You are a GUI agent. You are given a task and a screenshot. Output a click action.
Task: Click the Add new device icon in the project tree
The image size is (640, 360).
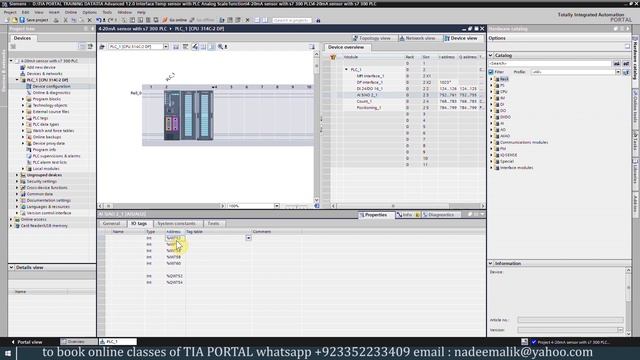pyautogui.click(x=23, y=67)
